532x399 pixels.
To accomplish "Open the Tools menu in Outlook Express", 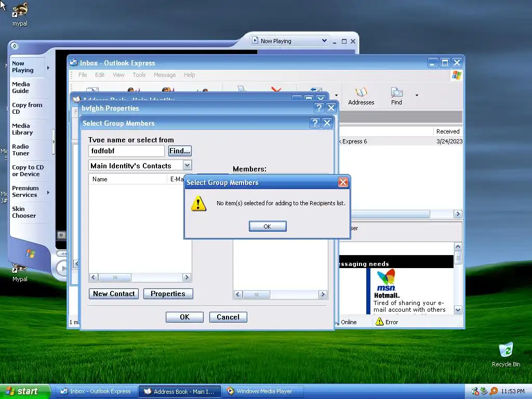I will pos(139,75).
